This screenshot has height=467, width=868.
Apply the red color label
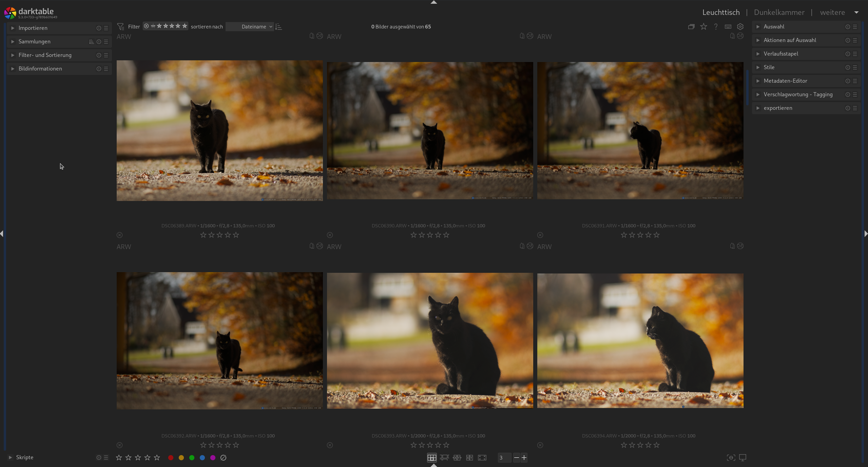171,458
